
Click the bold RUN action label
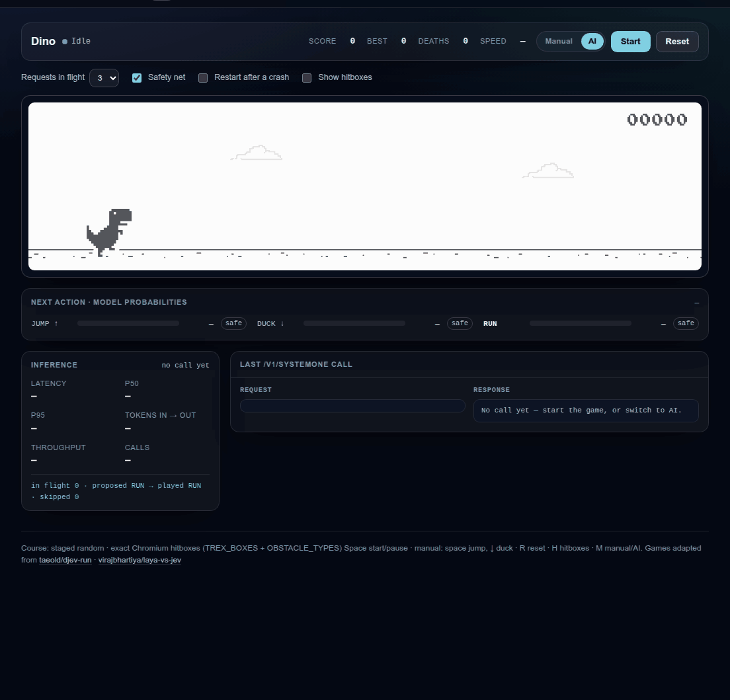pyautogui.click(x=490, y=323)
